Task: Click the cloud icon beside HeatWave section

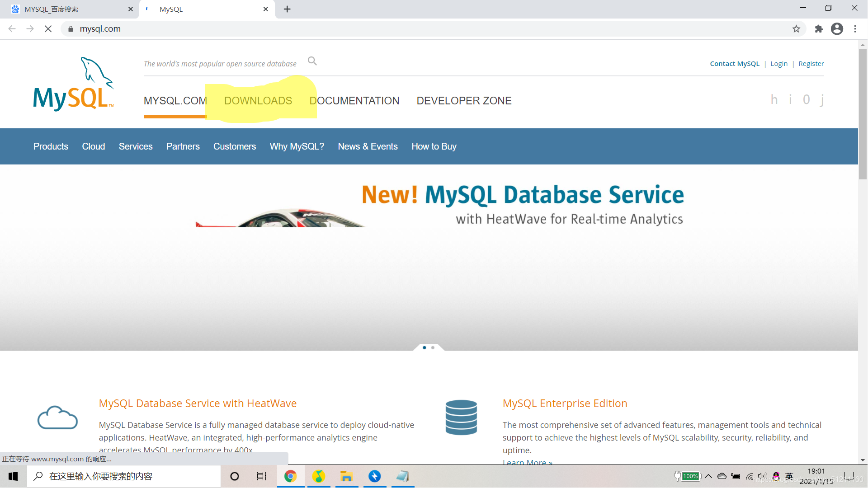Action: (57, 418)
